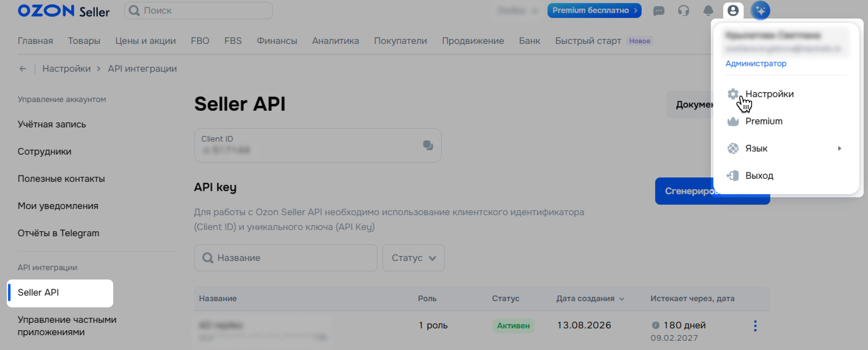Click the Истекает через, дата column header
This screenshot has width=868, height=350.
click(692, 299)
